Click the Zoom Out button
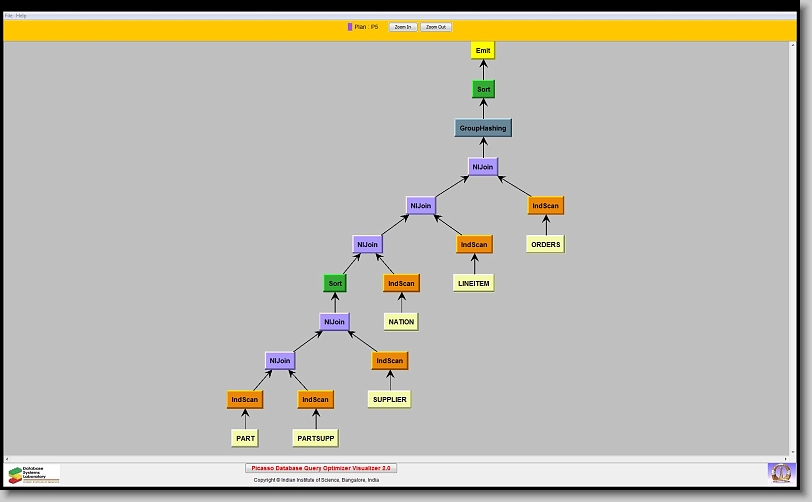The image size is (812, 502). (x=436, y=27)
